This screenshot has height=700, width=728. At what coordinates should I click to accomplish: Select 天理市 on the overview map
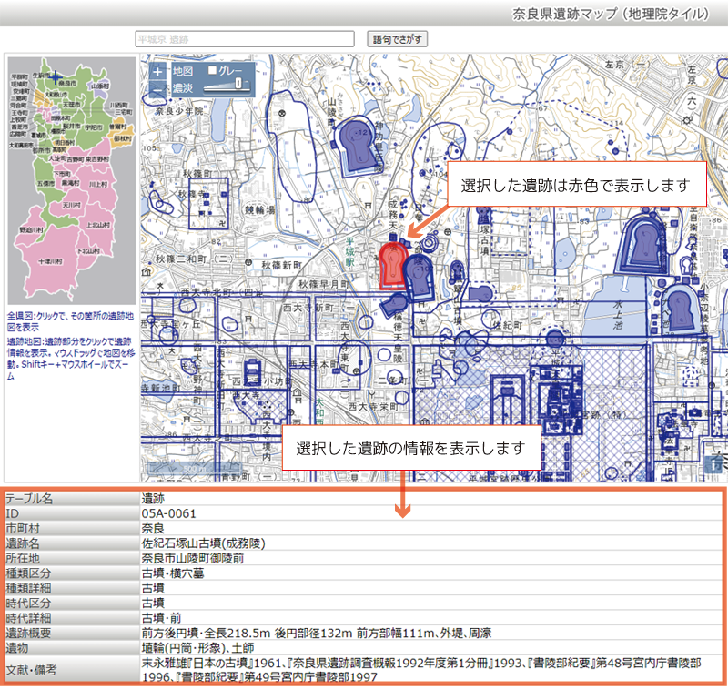pyautogui.click(x=71, y=105)
